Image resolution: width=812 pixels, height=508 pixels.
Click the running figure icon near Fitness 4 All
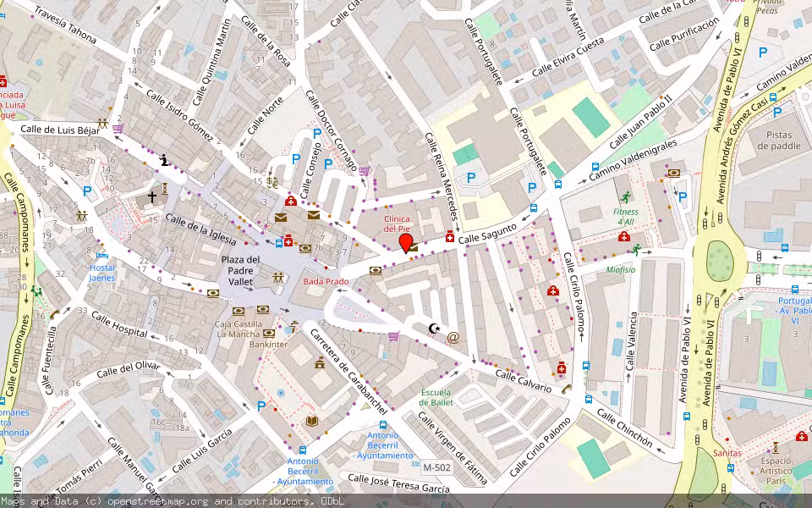[x=626, y=196]
